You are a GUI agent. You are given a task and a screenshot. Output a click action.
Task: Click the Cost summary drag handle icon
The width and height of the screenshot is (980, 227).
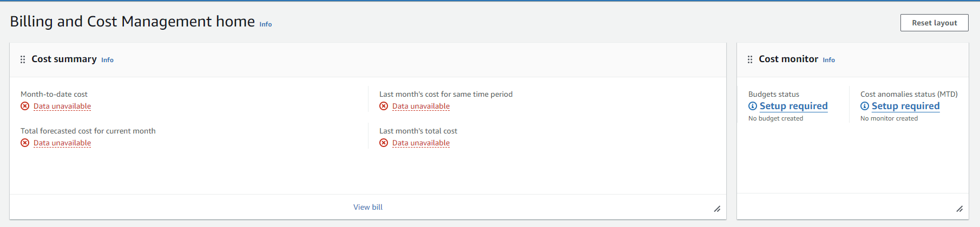pos(23,59)
